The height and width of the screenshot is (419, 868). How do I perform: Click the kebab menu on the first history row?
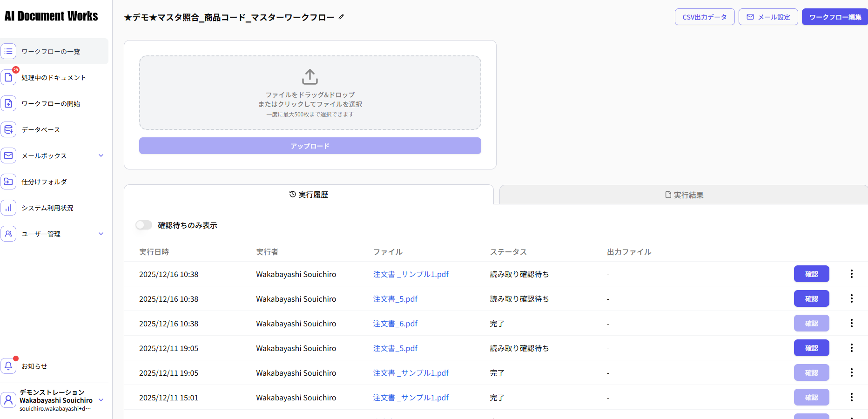(851, 274)
